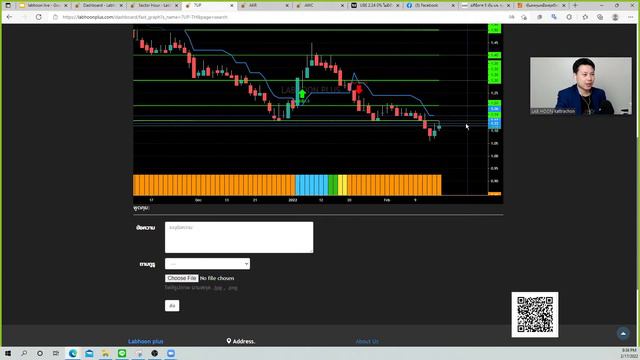Open the browser profile avatar icon
640x360 pixels.
(x=615, y=17)
